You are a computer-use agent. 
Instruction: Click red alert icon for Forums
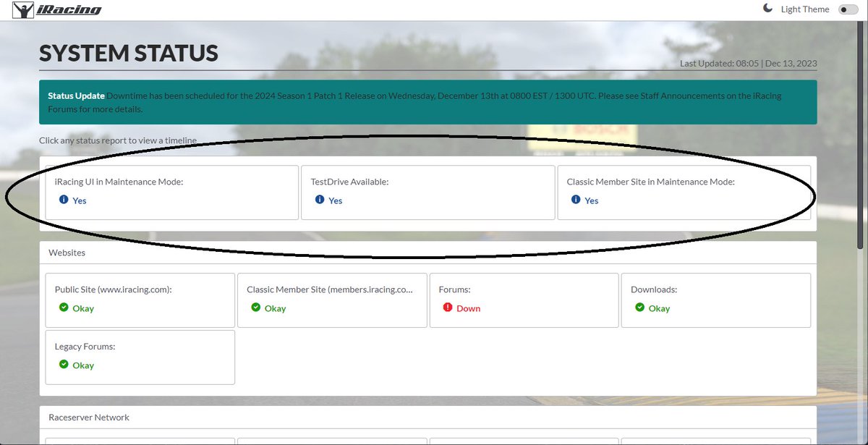tap(448, 308)
